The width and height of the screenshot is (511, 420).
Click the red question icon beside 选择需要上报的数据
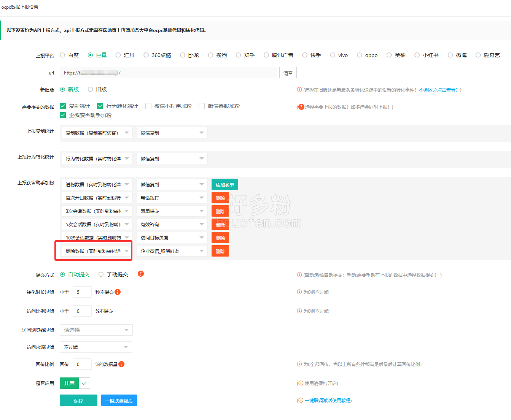[301, 107]
